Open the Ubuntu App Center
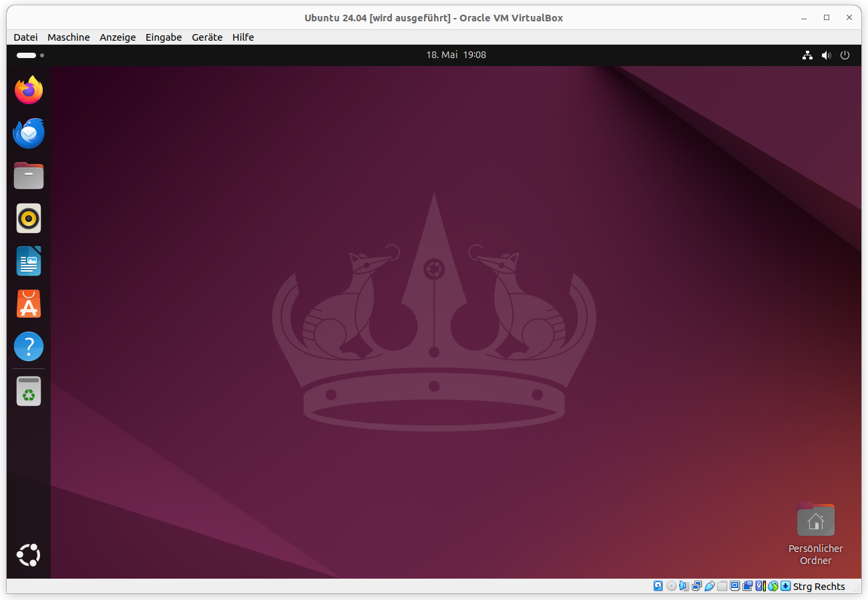 (x=28, y=304)
